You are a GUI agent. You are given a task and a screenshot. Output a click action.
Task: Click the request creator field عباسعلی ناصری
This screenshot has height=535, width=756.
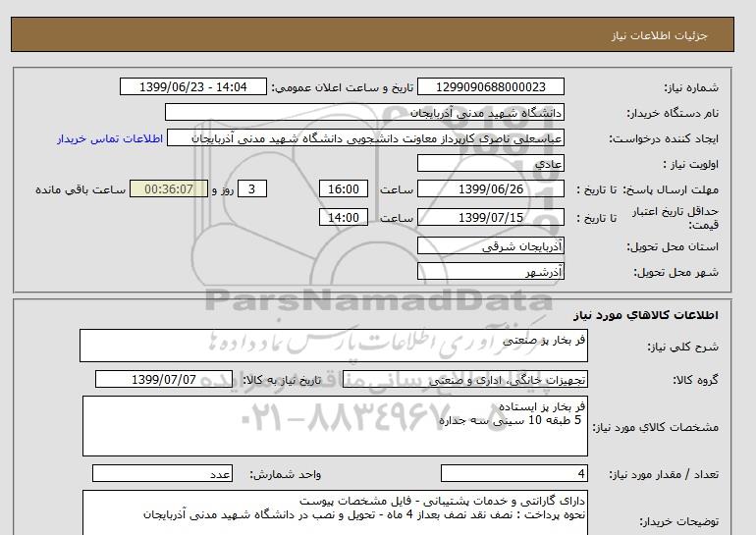365,138
